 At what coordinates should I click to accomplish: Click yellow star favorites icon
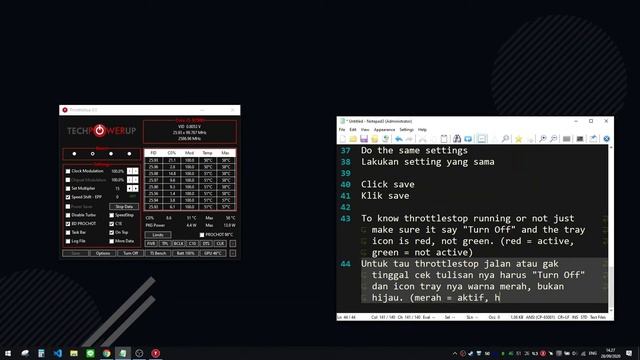tap(518, 139)
